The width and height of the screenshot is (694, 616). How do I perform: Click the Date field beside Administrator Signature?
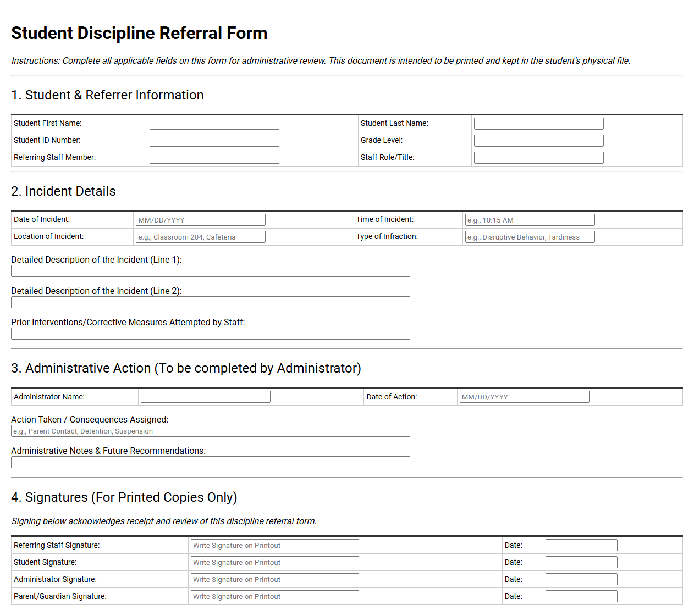(x=581, y=579)
